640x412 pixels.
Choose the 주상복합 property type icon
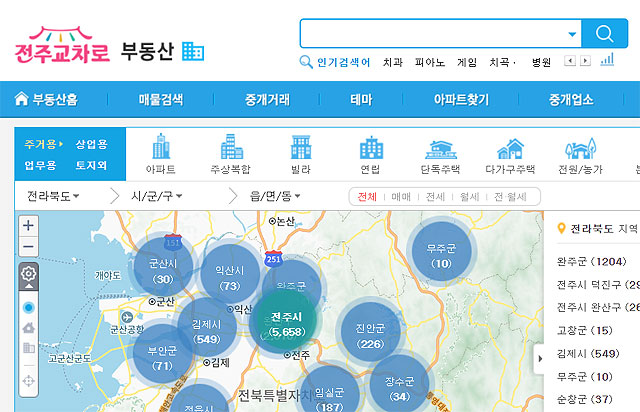click(x=231, y=154)
